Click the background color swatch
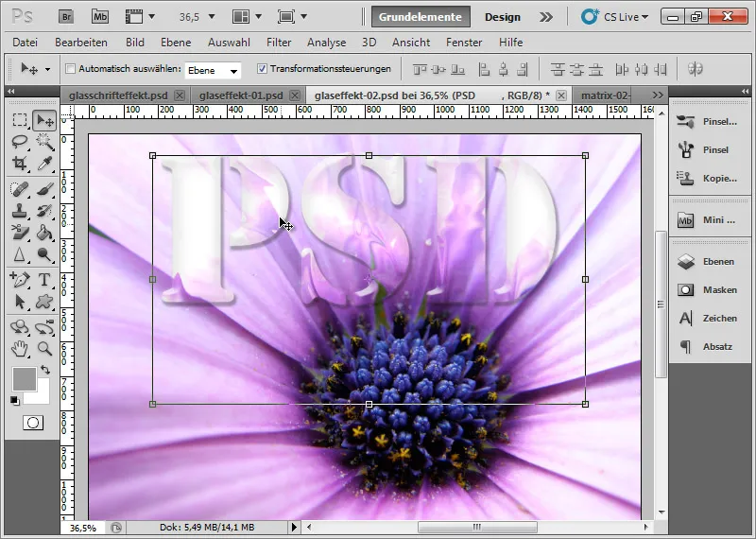 [43, 395]
